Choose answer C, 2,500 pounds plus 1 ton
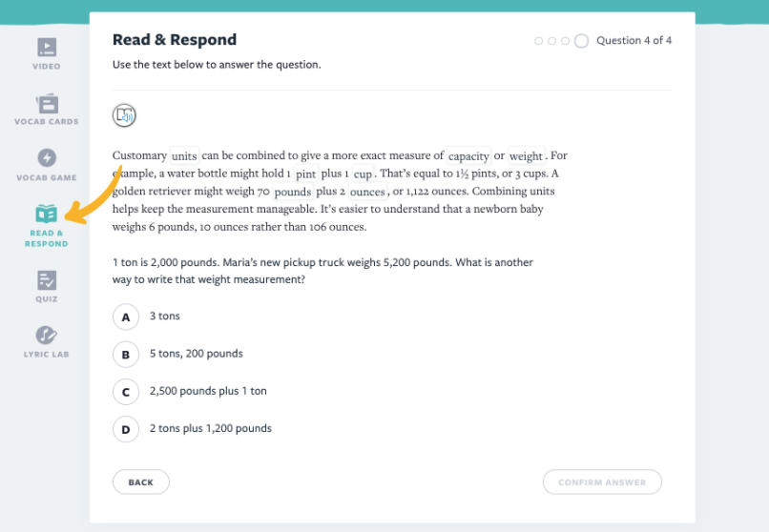The width and height of the screenshot is (769, 532). (x=126, y=392)
